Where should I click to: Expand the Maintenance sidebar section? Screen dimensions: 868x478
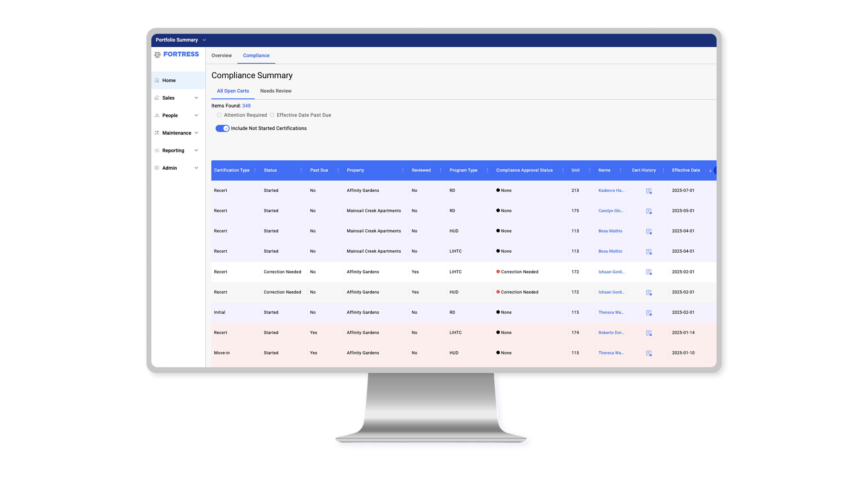[177, 133]
